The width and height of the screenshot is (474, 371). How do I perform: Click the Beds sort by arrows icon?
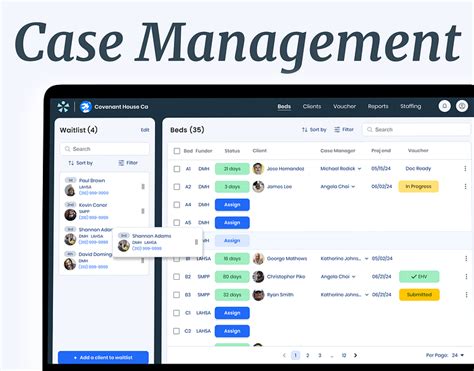(304, 130)
